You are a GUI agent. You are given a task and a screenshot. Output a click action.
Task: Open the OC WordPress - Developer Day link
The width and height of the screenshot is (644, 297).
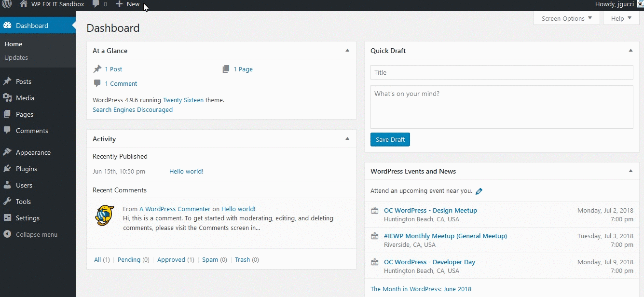[x=429, y=262]
